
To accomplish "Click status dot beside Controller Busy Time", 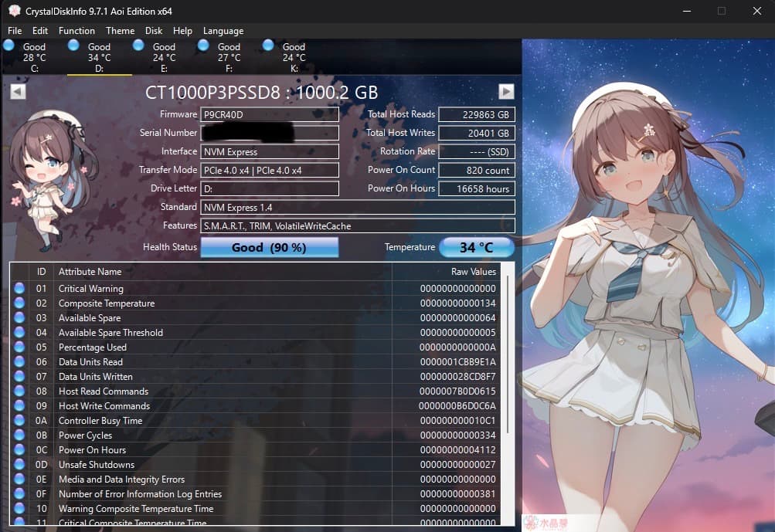I will click(19, 420).
